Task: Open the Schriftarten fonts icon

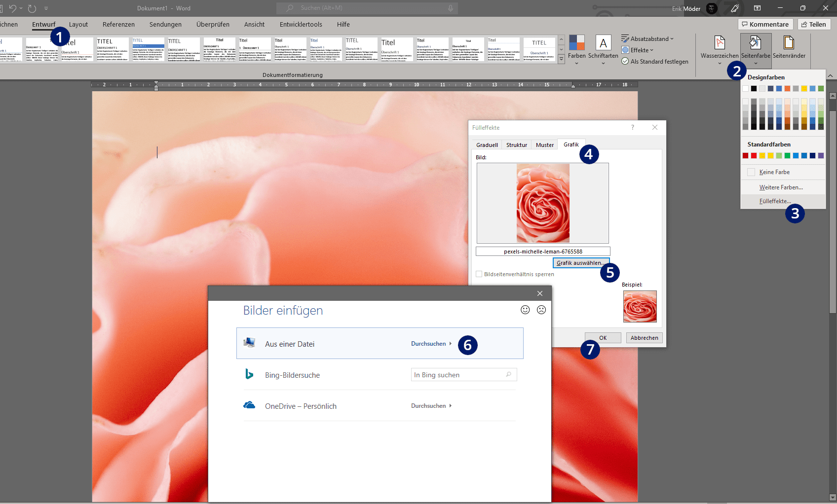Action: pyautogui.click(x=603, y=43)
